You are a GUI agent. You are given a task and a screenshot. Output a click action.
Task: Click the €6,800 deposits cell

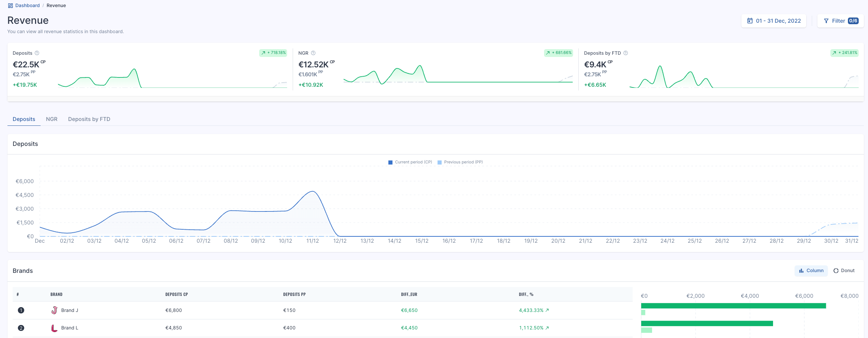tap(174, 310)
